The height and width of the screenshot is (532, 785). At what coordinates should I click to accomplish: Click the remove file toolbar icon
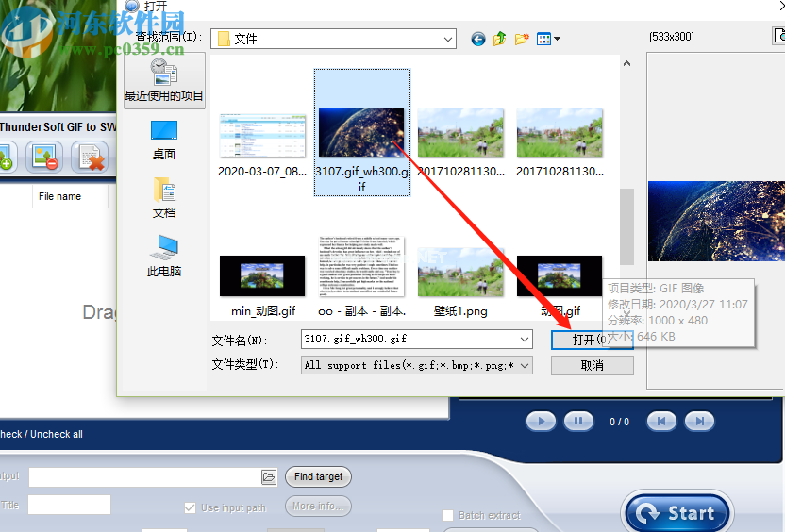pyautogui.click(x=43, y=157)
